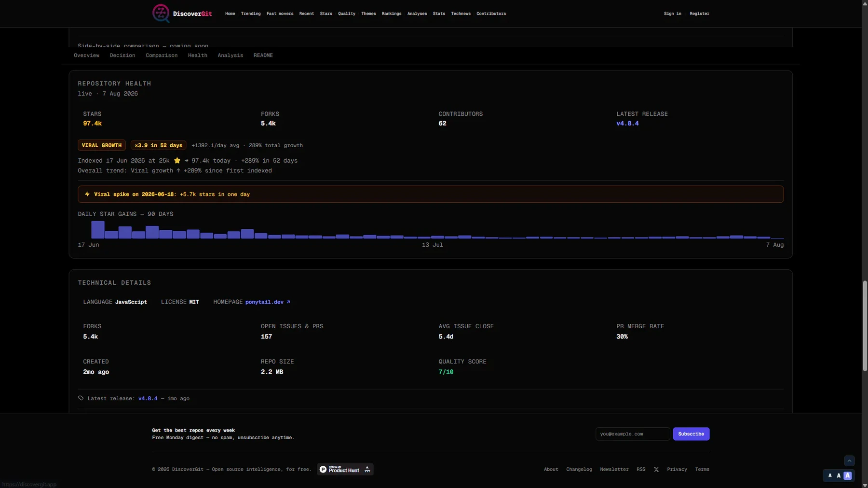Click the VIRAL GROWTH badge

pyautogui.click(x=102, y=145)
